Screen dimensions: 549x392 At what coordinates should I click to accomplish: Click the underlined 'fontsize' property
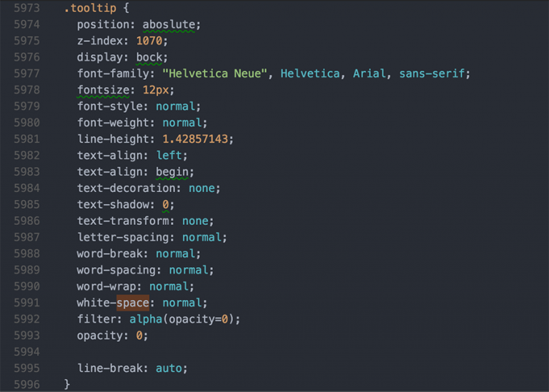103,91
